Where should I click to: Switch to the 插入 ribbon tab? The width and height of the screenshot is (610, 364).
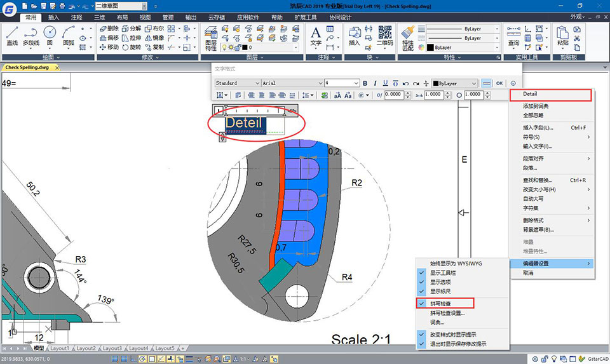53,18
